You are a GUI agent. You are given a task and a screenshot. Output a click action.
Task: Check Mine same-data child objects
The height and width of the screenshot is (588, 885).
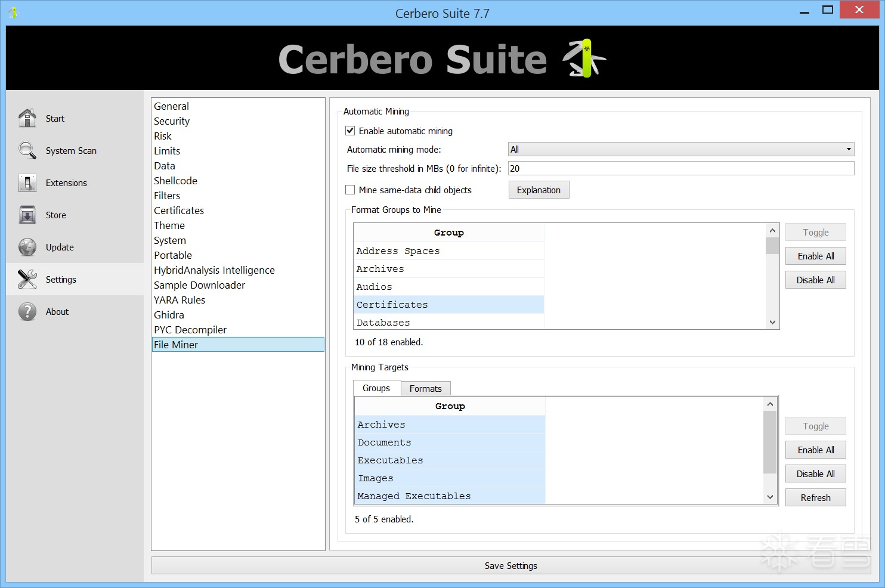point(350,190)
